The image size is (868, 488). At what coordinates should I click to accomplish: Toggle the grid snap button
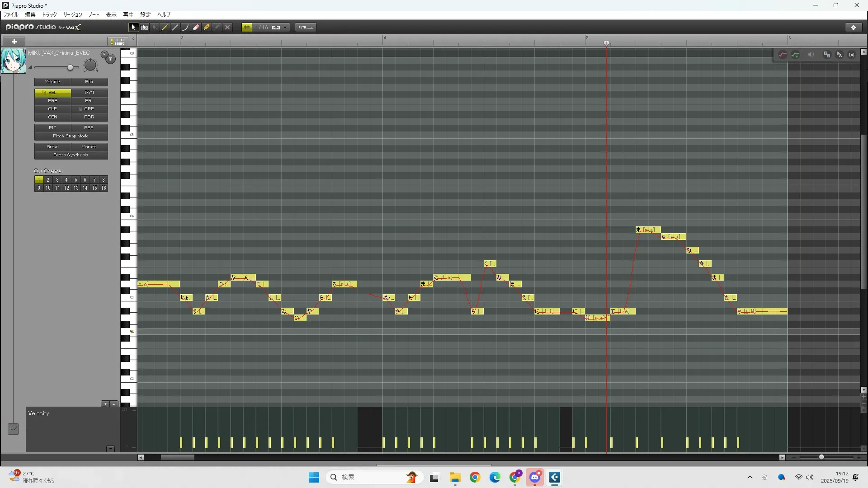click(x=247, y=28)
